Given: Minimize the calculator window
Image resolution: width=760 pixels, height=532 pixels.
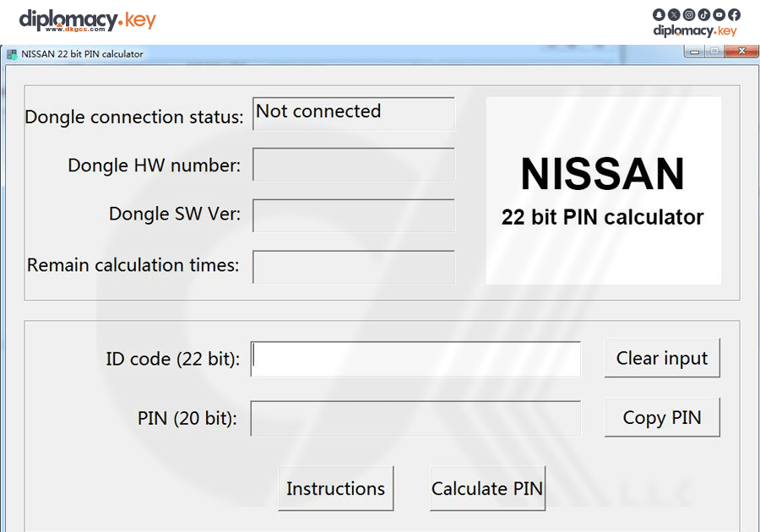Looking at the screenshot, I should (x=694, y=51).
